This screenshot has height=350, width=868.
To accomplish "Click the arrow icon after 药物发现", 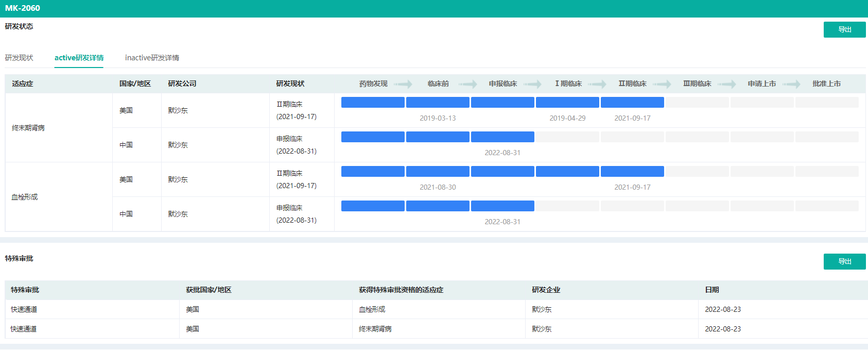I will 403,84.
